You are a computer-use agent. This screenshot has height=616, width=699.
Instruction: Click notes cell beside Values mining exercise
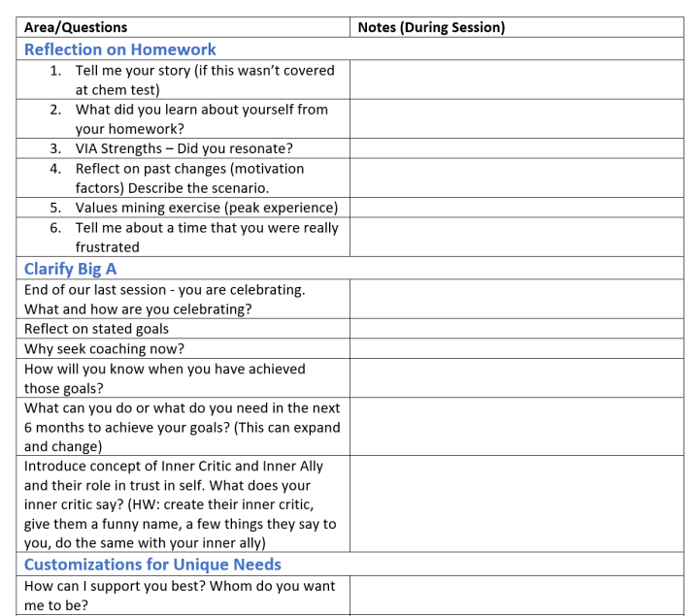coord(516,208)
